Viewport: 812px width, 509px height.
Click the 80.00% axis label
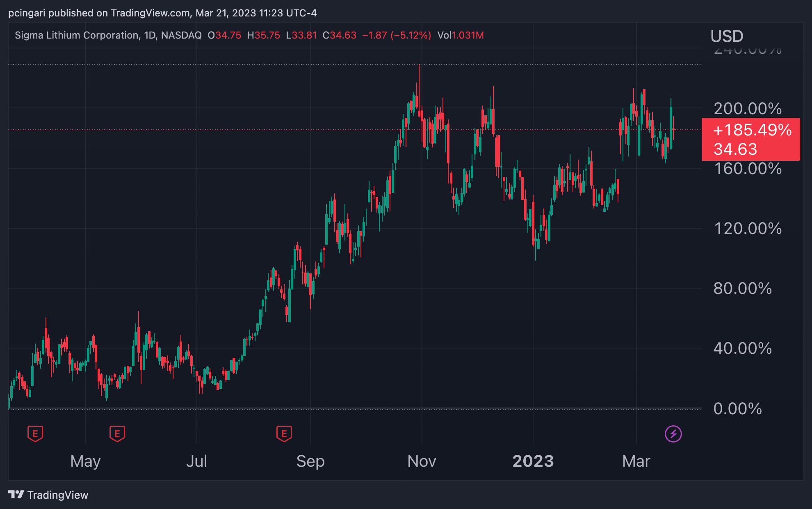click(x=743, y=289)
